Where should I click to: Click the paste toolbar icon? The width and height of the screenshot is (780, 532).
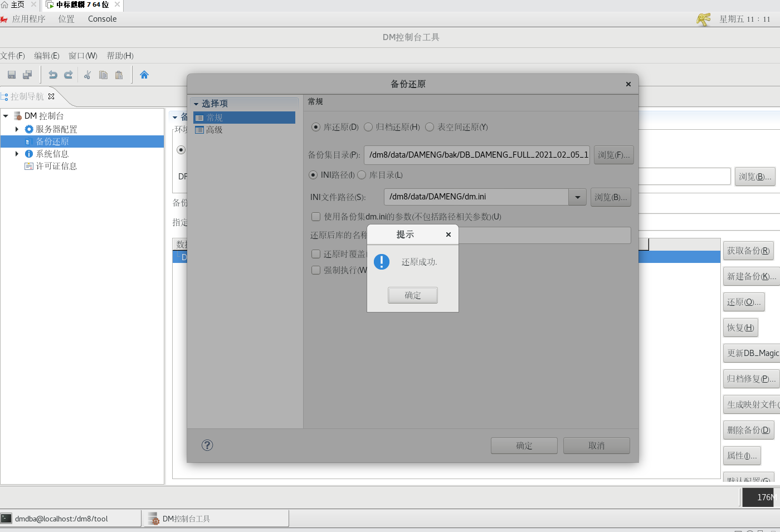click(x=119, y=75)
